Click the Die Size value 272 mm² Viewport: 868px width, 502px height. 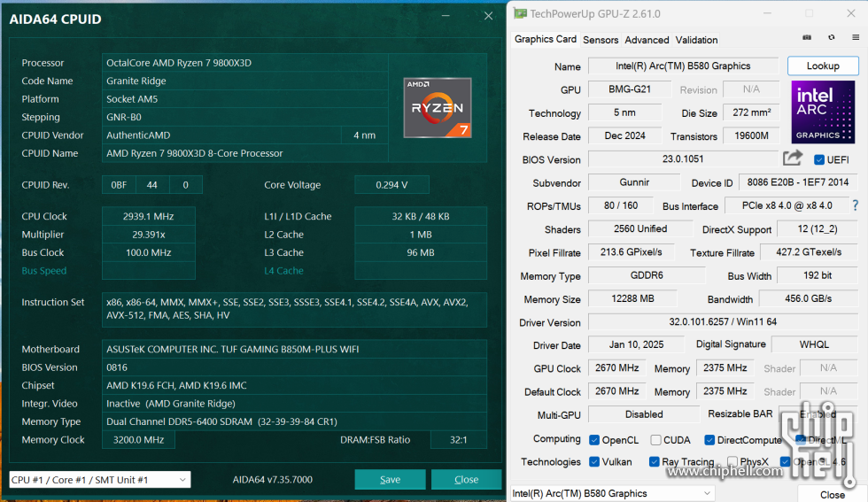[752, 112]
